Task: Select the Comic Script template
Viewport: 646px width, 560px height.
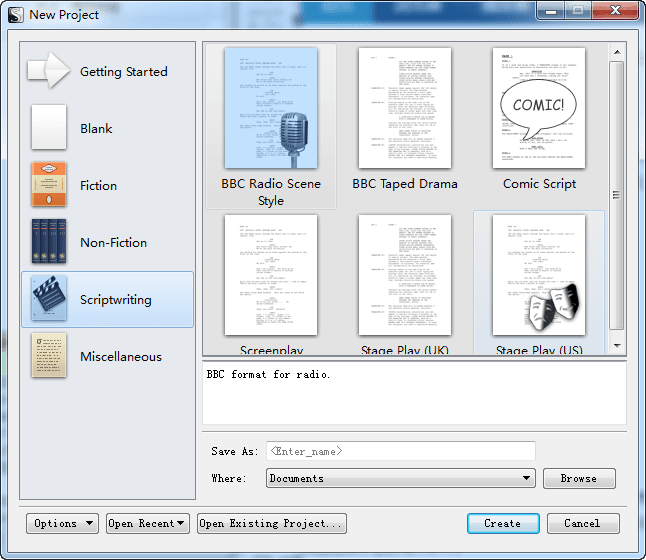Action: pyautogui.click(x=539, y=109)
